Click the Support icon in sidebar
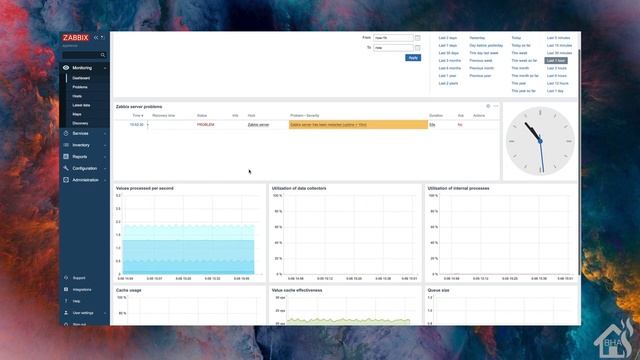This screenshot has height=360, width=640. pos(66,278)
